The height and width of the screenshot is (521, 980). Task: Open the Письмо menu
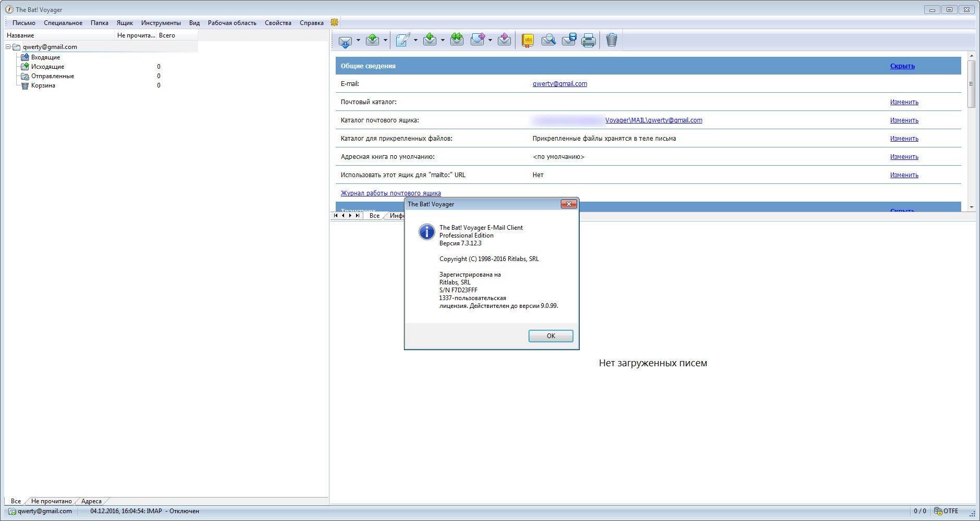click(x=24, y=23)
